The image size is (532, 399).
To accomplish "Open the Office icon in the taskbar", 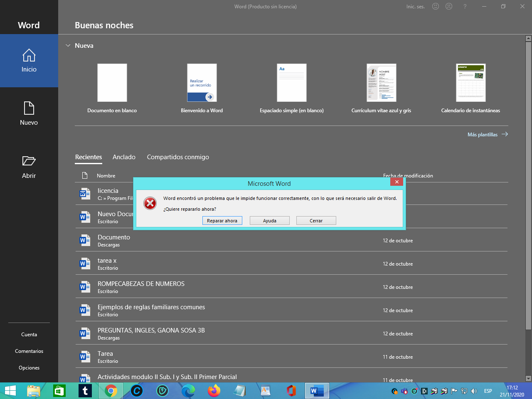I will pos(291,391).
